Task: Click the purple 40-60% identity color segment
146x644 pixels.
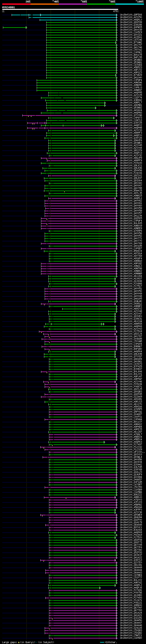Action: [x=73, y=4]
